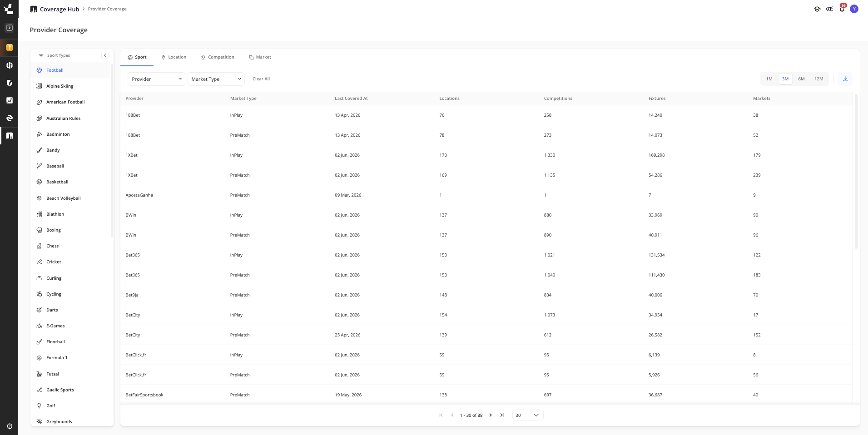
Task: Click the download export icon
Action: click(845, 79)
